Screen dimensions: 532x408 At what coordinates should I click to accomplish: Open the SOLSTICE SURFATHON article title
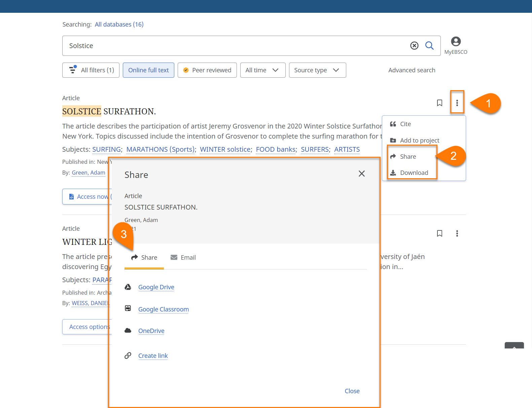coord(109,111)
